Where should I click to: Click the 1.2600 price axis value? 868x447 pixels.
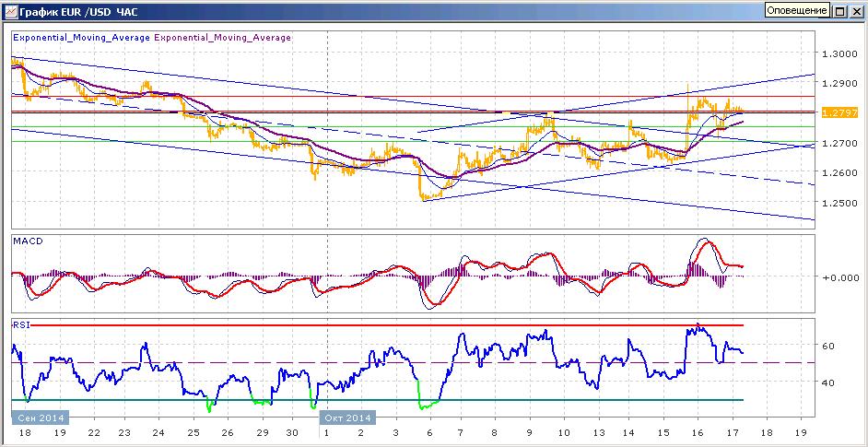click(839, 172)
